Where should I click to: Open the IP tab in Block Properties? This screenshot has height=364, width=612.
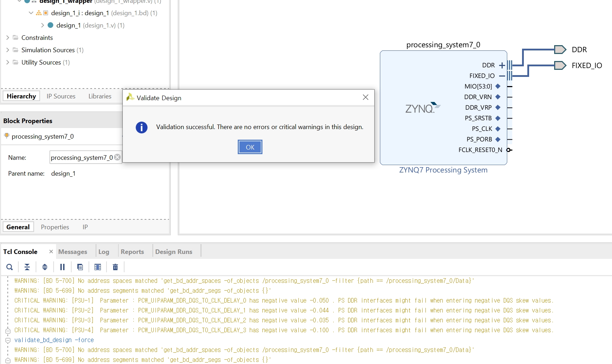coord(85,227)
